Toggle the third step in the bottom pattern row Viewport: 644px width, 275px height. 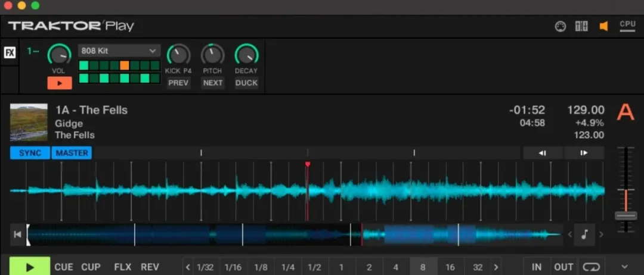point(104,79)
